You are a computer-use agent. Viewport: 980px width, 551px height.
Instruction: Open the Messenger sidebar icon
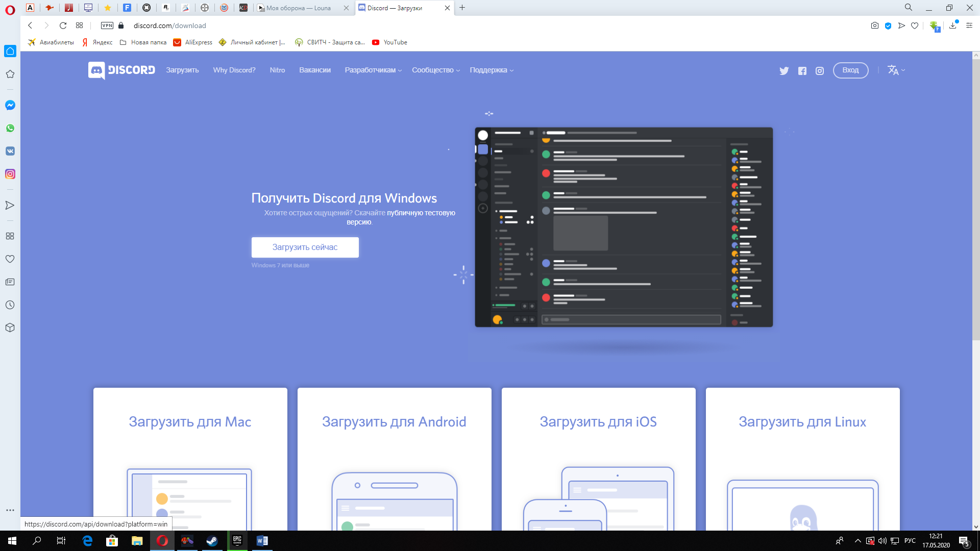tap(10, 105)
